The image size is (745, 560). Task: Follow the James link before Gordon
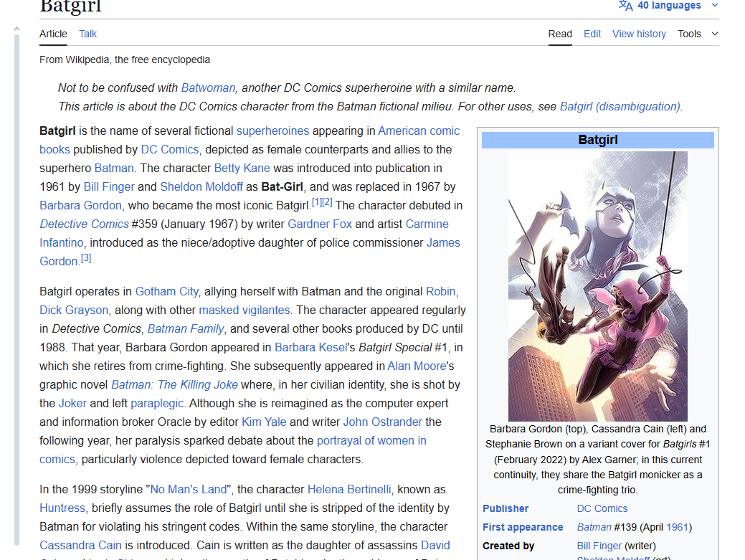[x=443, y=242]
